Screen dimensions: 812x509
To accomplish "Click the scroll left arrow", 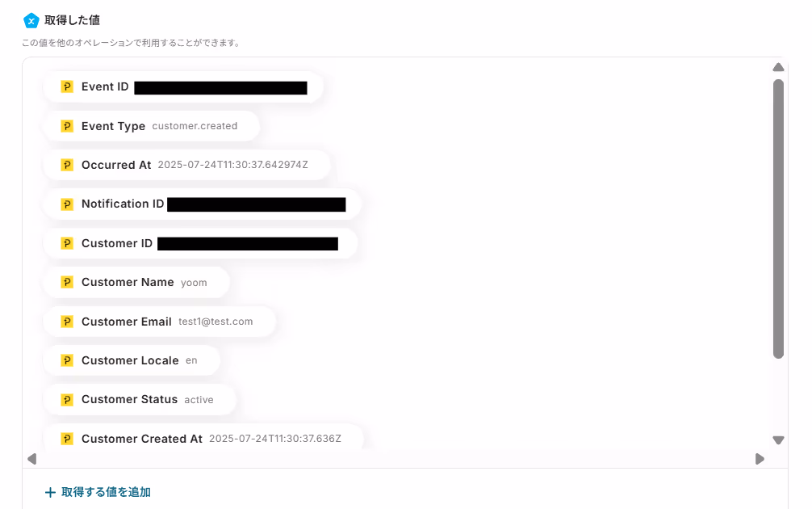I will (32, 459).
